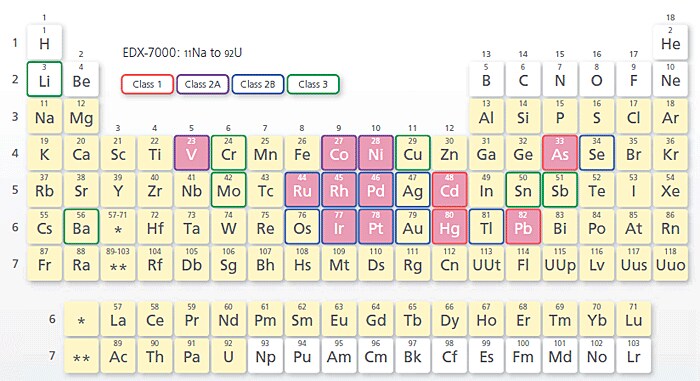Click the Mercury (Hg) element tile
Image resolution: width=700 pixels, height=381 pixels.
[x=450, y=226]
